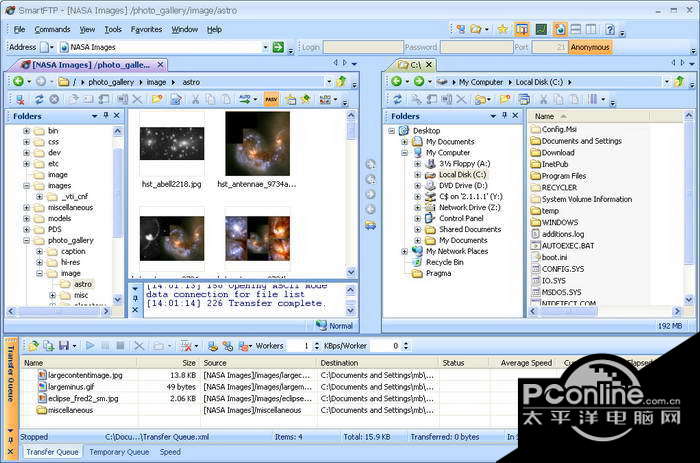This screenshot has width=700, height=463.
Task: Click the save queue floppy disk icon
Action: [x=62, y=345]
